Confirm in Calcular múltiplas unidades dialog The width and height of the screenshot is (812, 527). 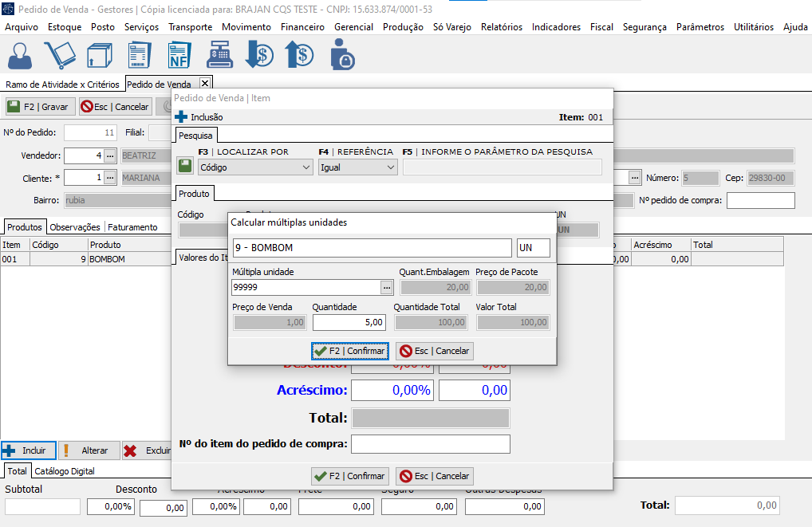(x=349, y=351)
